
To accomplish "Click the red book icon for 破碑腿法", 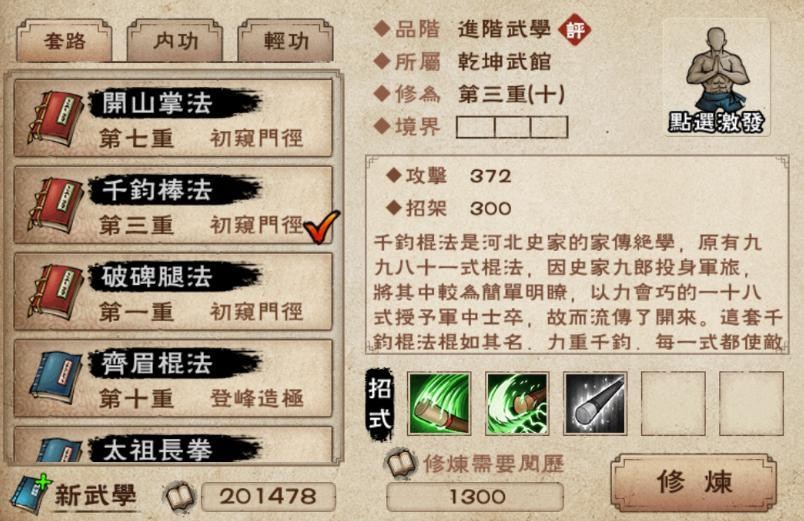I will point(54,292).
